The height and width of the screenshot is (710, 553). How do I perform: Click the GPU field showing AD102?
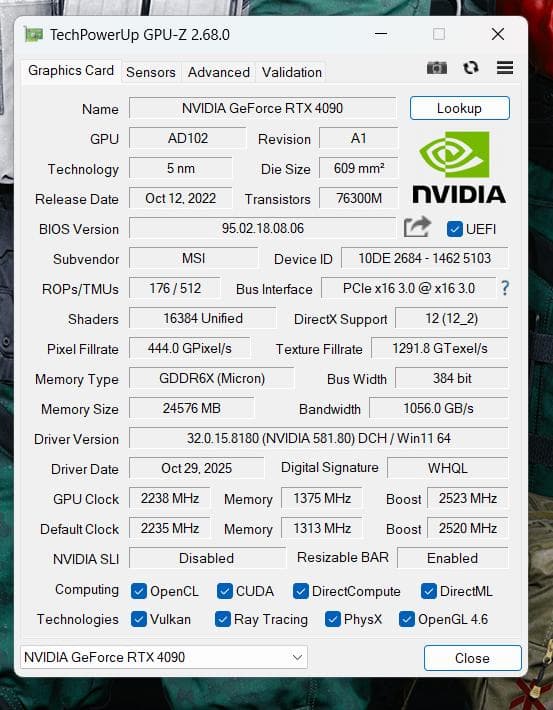[x=188, y=138]
